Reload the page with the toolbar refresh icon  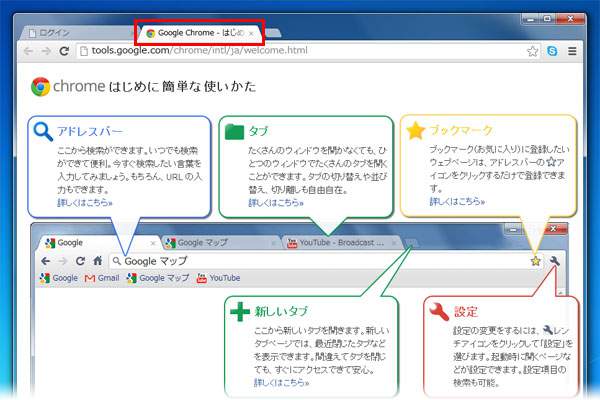pos(64,51)
